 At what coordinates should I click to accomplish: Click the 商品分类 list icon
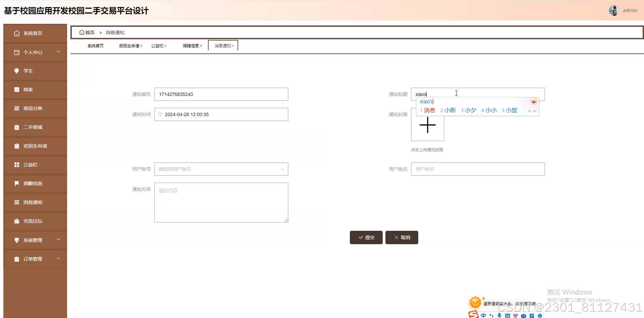click(x=17, y=108)
